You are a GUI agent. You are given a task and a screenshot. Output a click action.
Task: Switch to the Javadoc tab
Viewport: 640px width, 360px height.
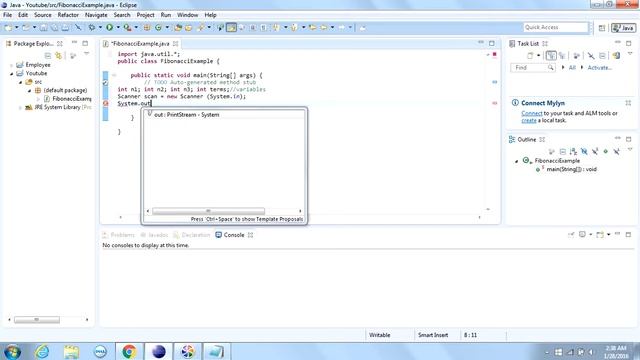[154, 235]
